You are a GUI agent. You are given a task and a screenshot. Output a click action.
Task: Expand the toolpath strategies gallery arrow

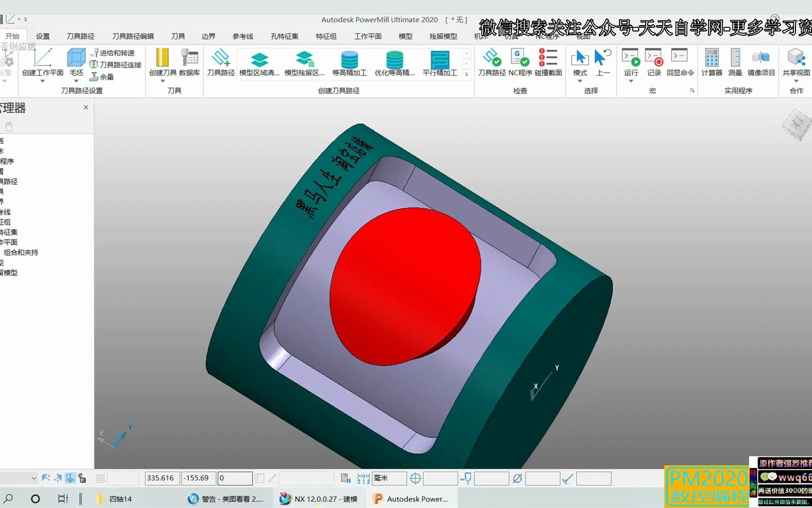tap(467, 75)
